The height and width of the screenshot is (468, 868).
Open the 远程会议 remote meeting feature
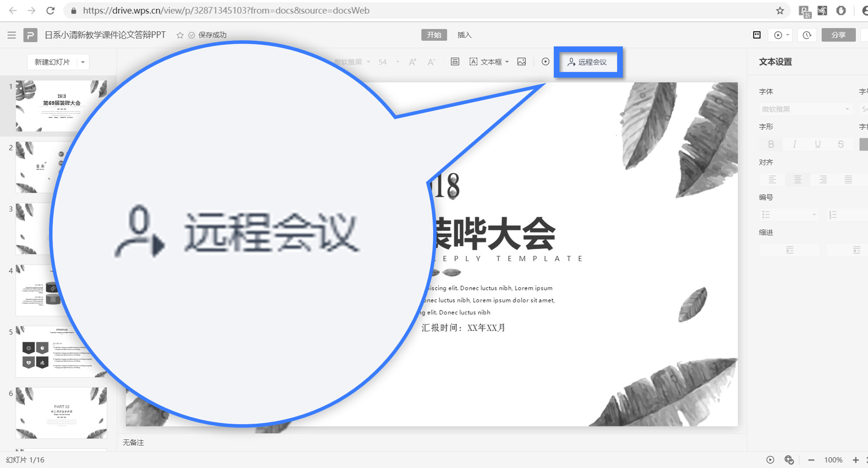click(589, 62)
